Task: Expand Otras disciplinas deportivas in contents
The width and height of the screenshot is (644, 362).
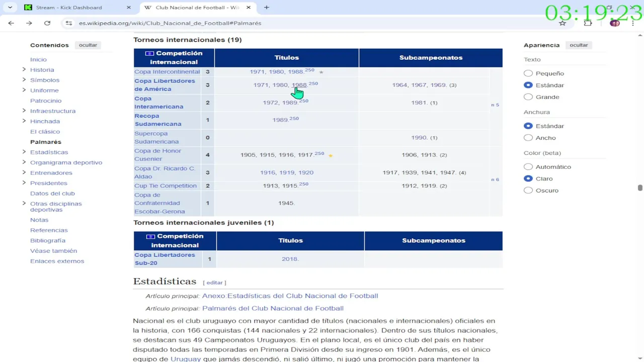Action: coord(24,203)
